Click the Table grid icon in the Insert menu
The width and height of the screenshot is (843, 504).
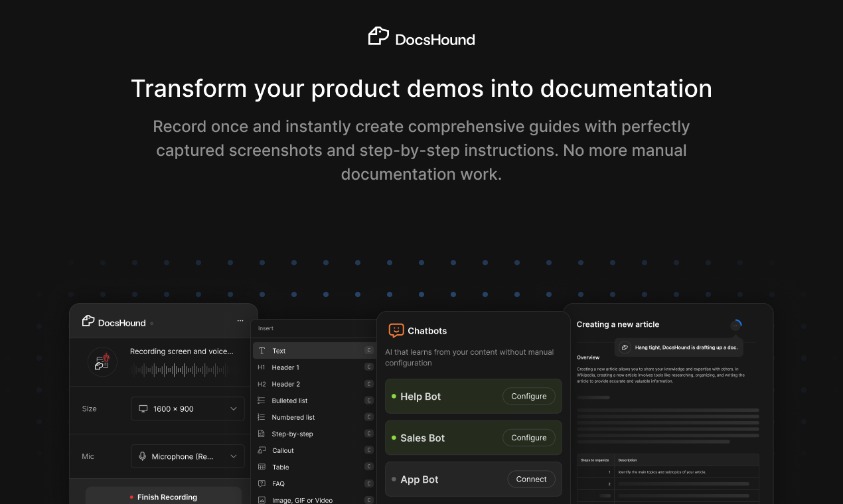click(262, 467)
